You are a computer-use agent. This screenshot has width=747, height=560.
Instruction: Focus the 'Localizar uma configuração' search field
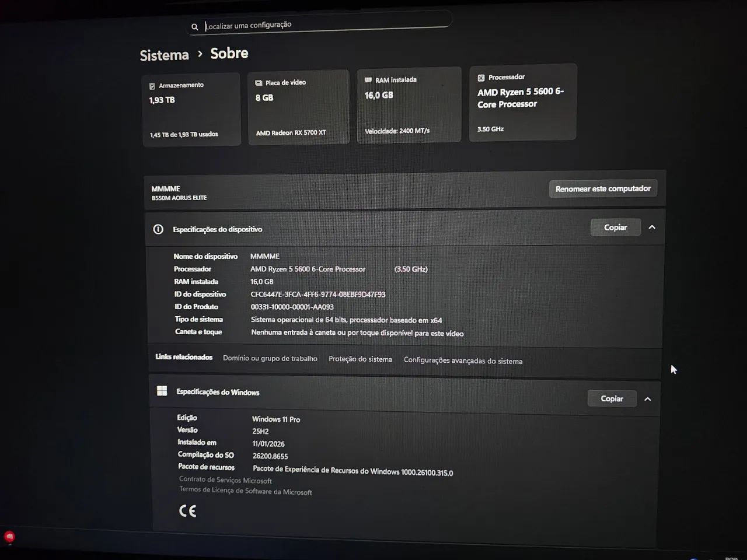click(x=319, y=24)
